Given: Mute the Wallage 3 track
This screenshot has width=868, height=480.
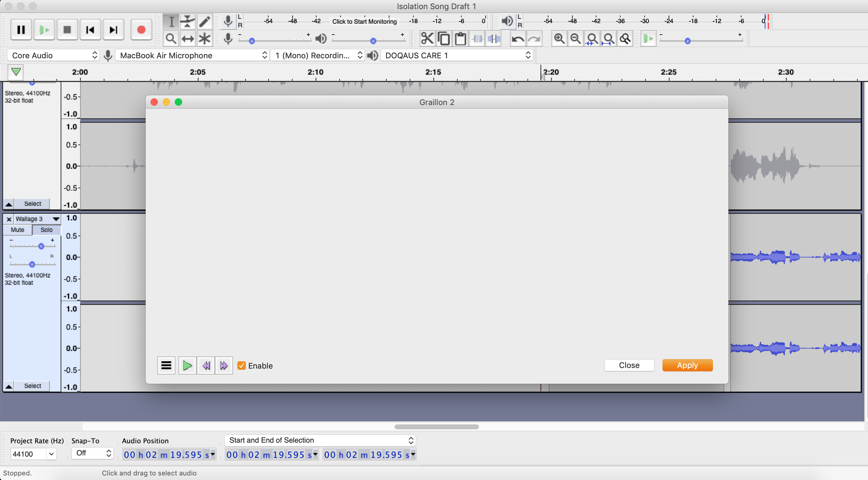Looking at the screenshot, I should click(x=17, y=230).
